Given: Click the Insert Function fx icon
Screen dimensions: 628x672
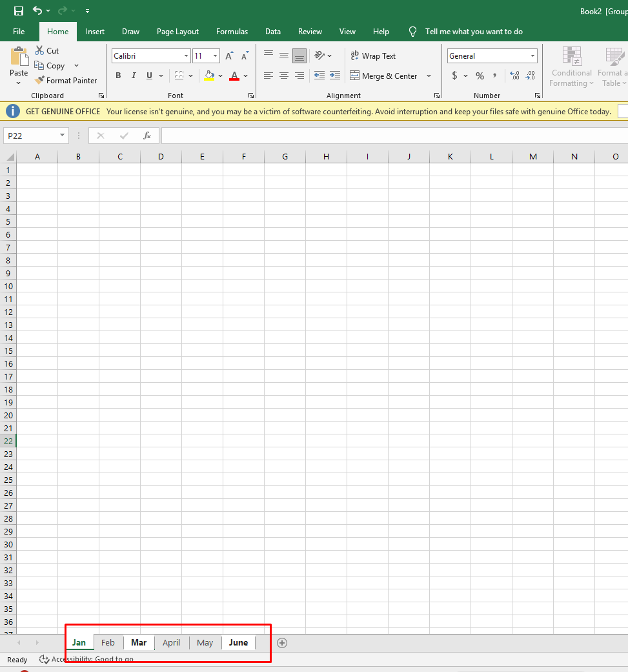Looking at the screenshot, I should coord(147,136).
